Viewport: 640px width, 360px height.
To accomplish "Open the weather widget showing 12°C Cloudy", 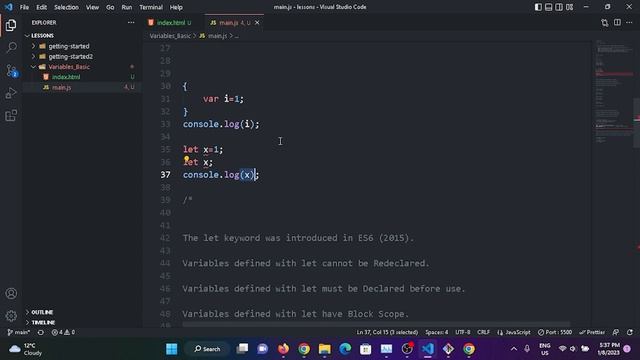I will coord(26,349).
